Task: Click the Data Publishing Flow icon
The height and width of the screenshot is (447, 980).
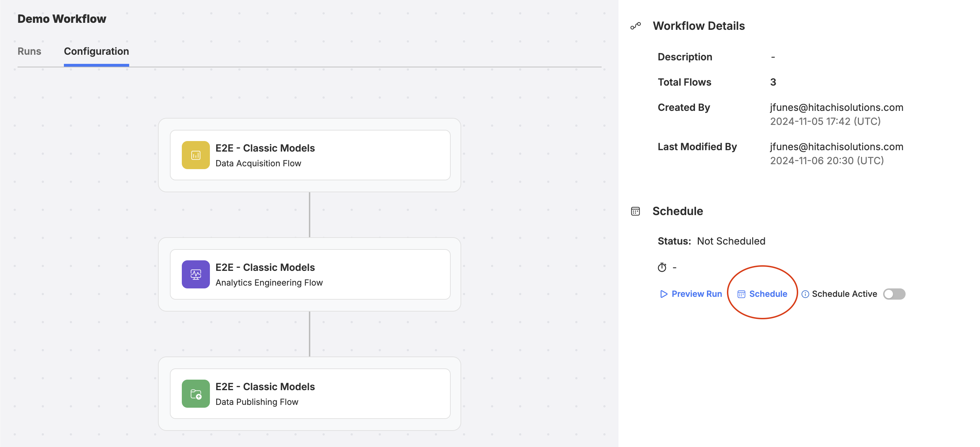Action: (195, 393)
